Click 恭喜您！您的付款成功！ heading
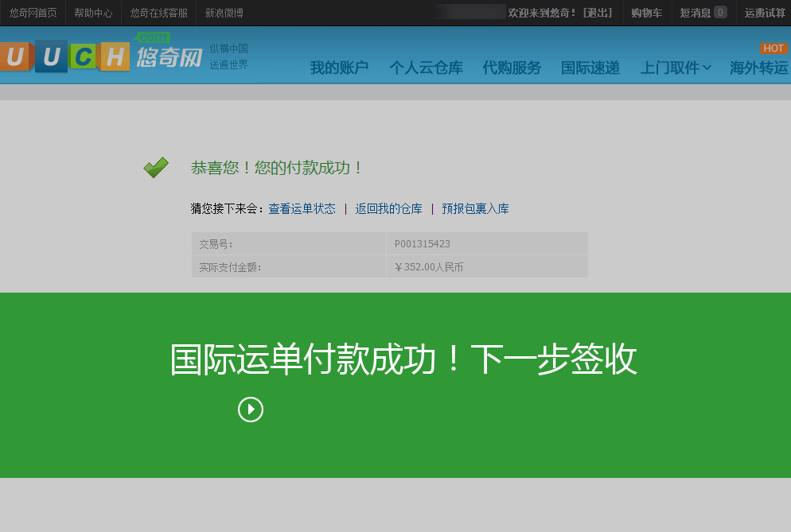The width and height of the screenshot is (791, 532). click(x=277, y=168)
